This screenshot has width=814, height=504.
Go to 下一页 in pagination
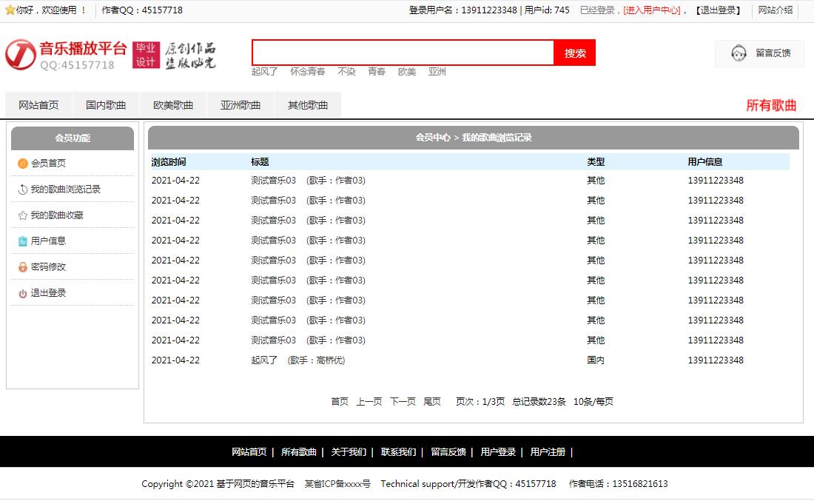(403, 402)
